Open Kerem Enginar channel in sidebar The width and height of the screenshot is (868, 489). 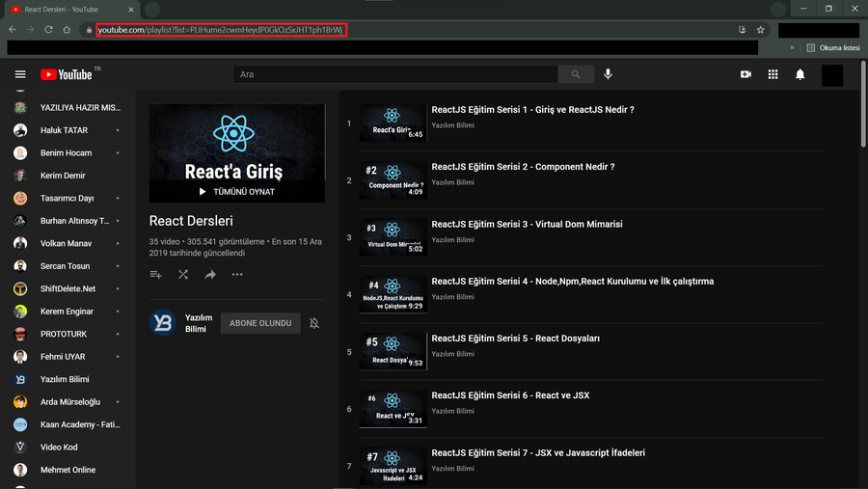68,312
